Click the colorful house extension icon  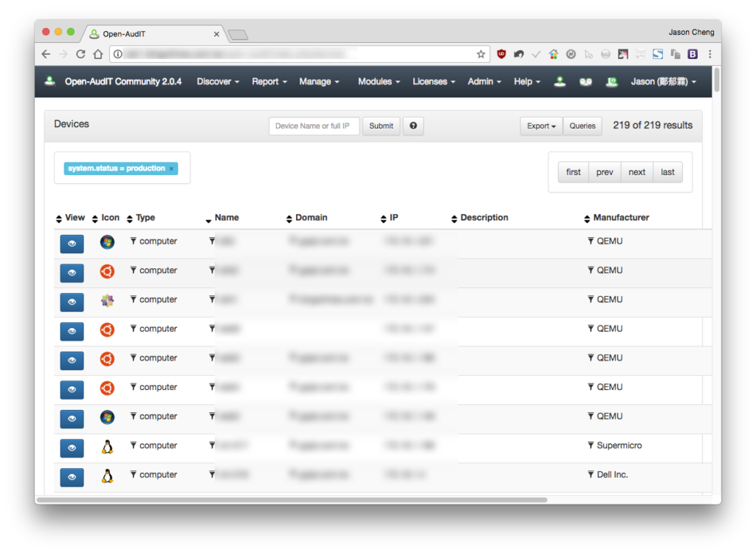(x=554, y=54)
